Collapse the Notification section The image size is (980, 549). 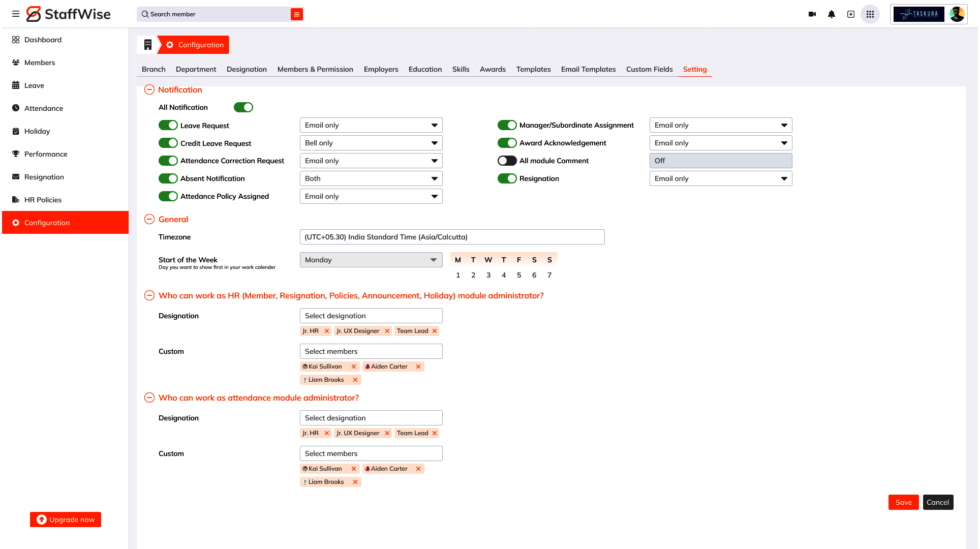tap(149, 90)
